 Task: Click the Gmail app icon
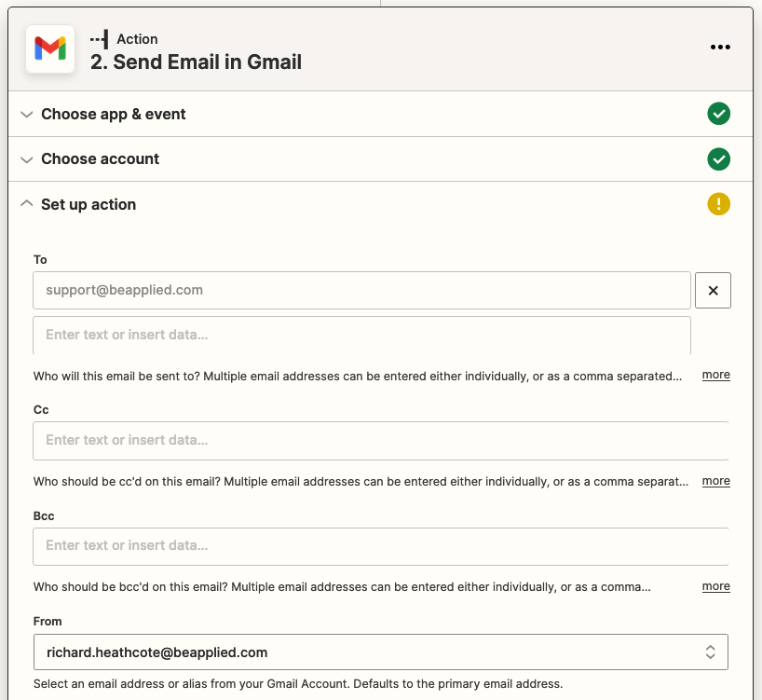[49, 49]
